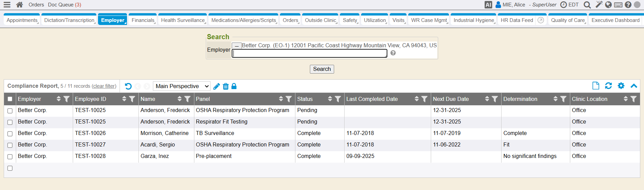The height and width of the screenshot is (190, 644).
Task: Delete perspective with trash icon
Action: click(x=226, y=86)
